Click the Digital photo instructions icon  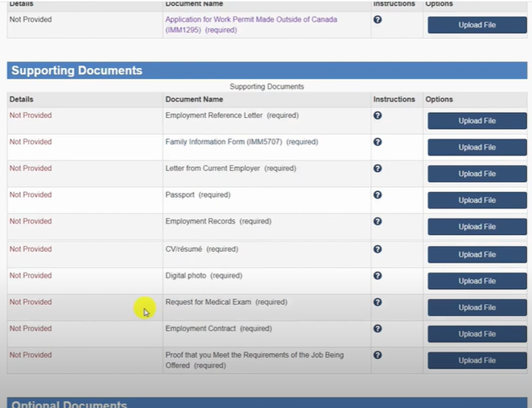point(377,275)
